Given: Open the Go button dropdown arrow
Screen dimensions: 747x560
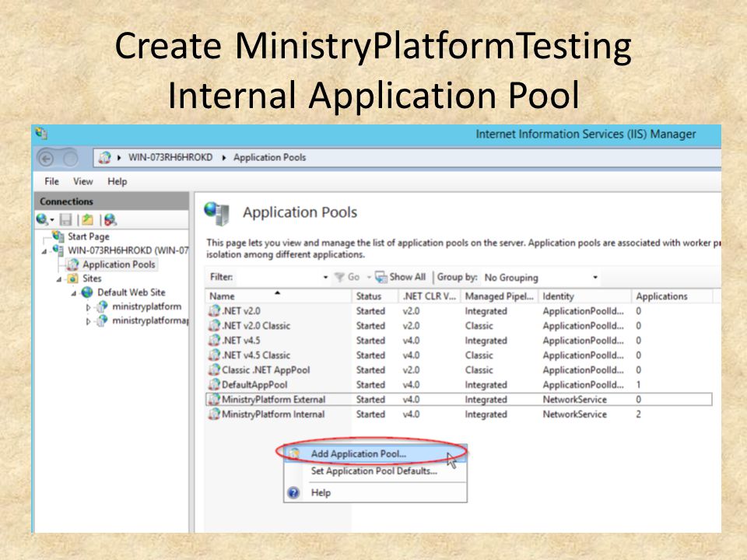Looking at the screenshot, I should 369,277.
